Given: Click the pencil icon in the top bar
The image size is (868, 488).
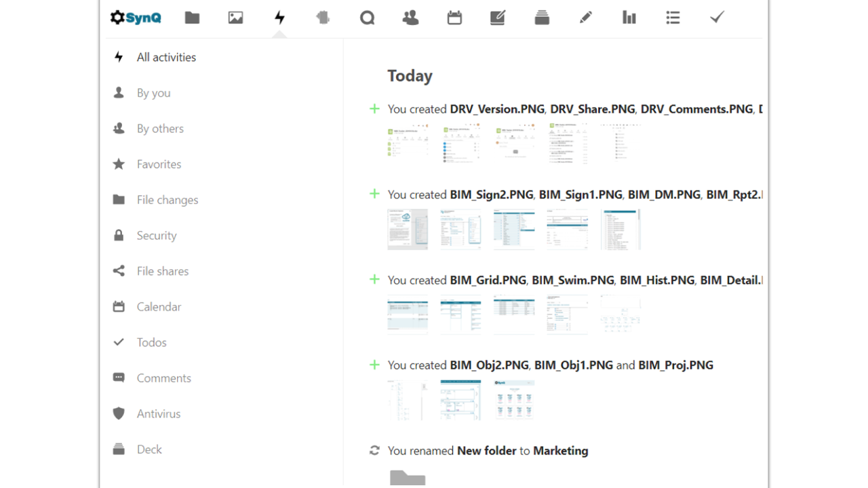Looking at the screenshot, I should pyautogui.click(x=586, y=18).
